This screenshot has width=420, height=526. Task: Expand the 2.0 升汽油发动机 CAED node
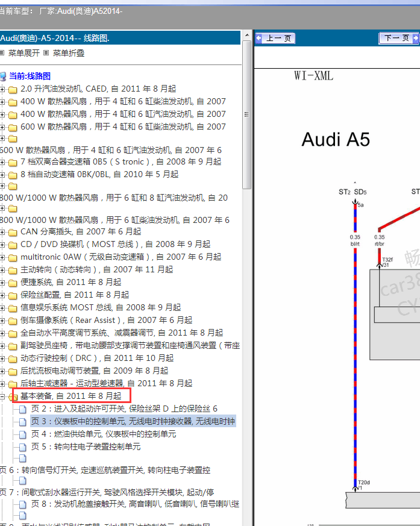pyautogui.click(x=2, y=89)
